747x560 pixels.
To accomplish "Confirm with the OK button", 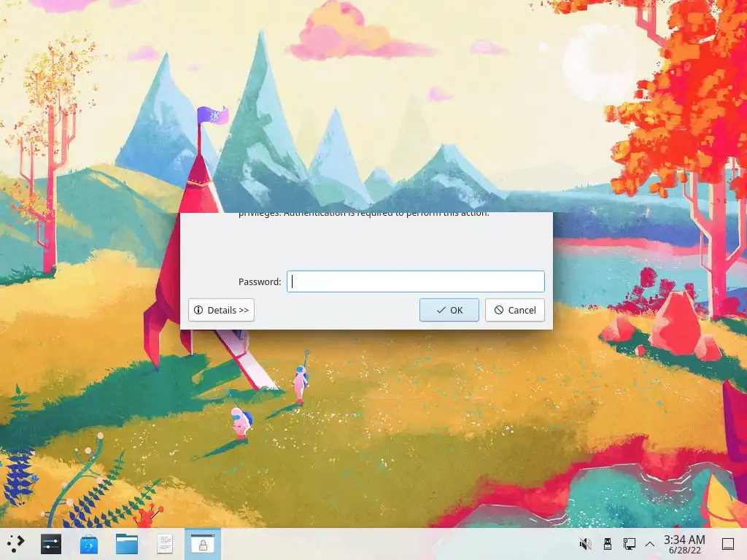I will (449, 310).
